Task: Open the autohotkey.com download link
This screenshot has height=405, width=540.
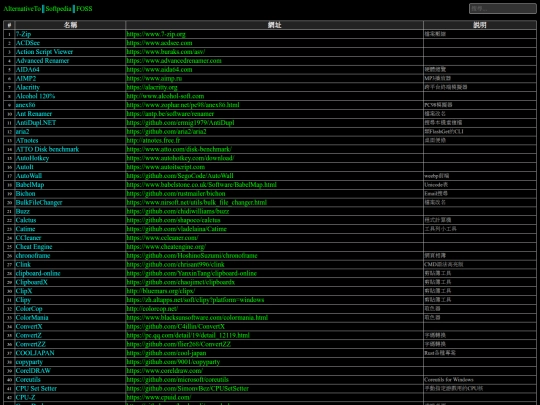Action: tap(180, 158)
